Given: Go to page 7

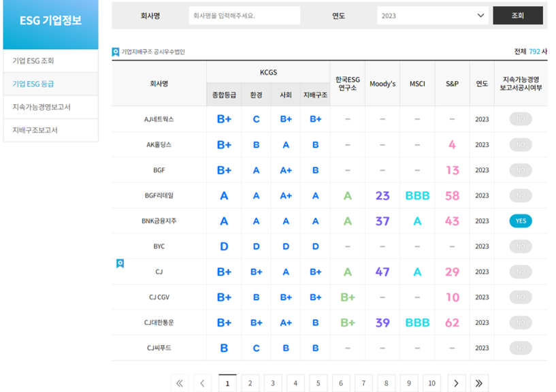Looking at the screenshot, I should [x=363, y=383].
